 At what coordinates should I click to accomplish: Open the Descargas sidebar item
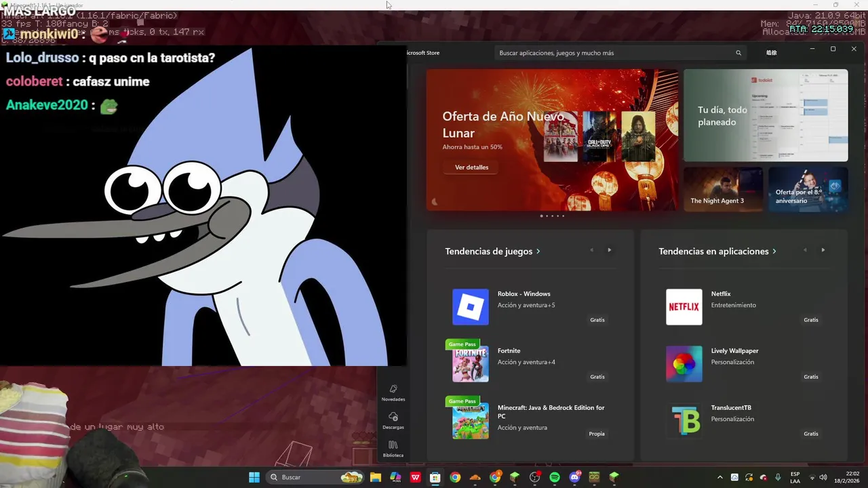click(393, 421)
